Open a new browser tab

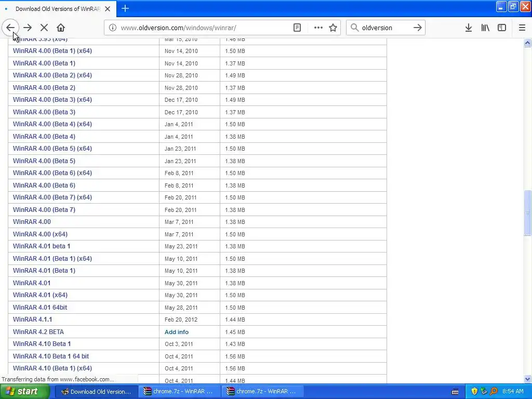click(125, 8)
